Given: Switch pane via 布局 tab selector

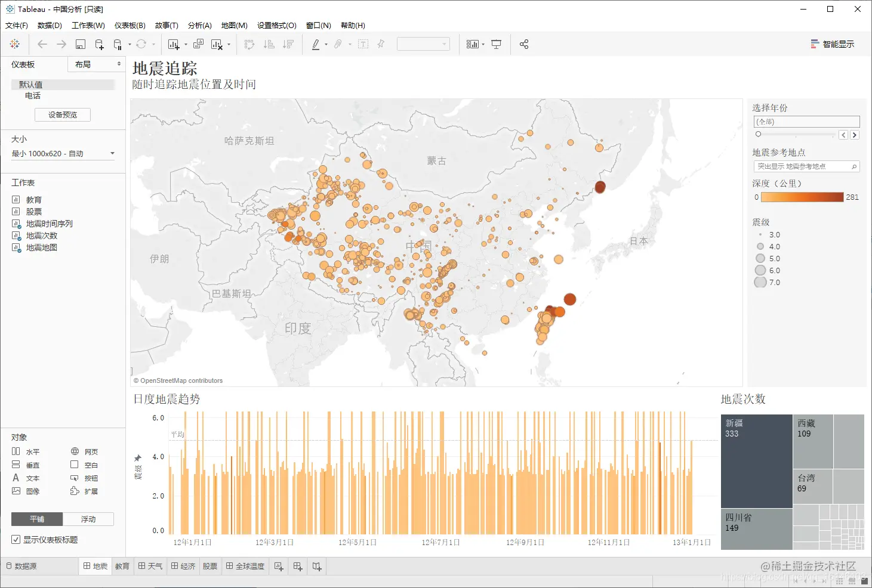Looking at the screenshot, I should (98, 64).
